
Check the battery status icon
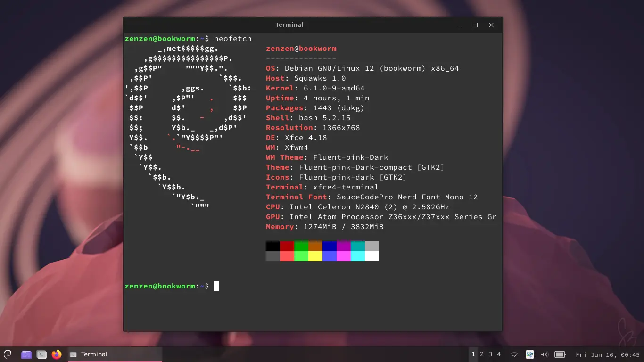(560, 354)
